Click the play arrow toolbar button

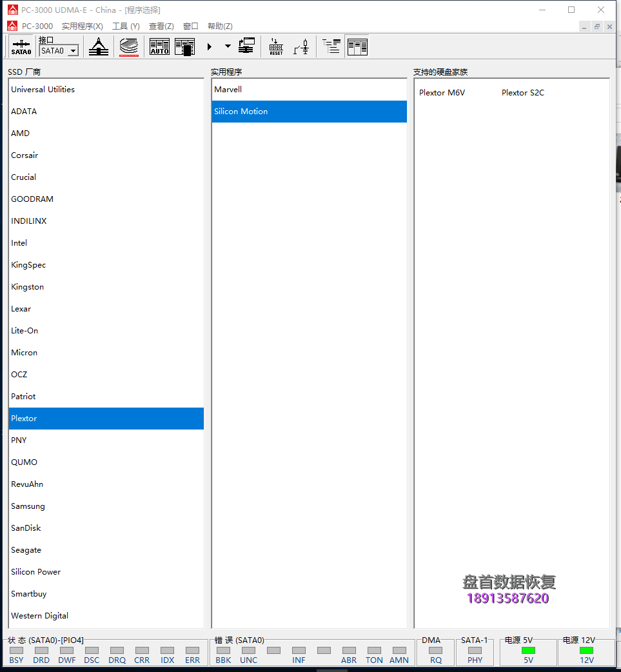[x=210, y=46]
